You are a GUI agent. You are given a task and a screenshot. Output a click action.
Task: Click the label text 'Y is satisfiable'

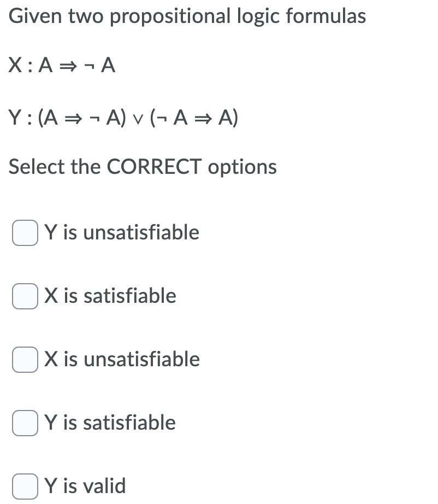[109, 423]
